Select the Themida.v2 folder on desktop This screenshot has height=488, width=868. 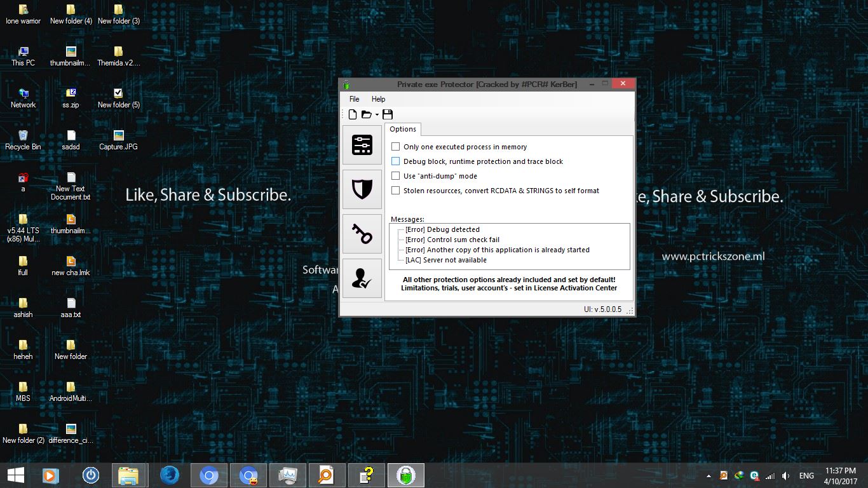coord(118,57)
